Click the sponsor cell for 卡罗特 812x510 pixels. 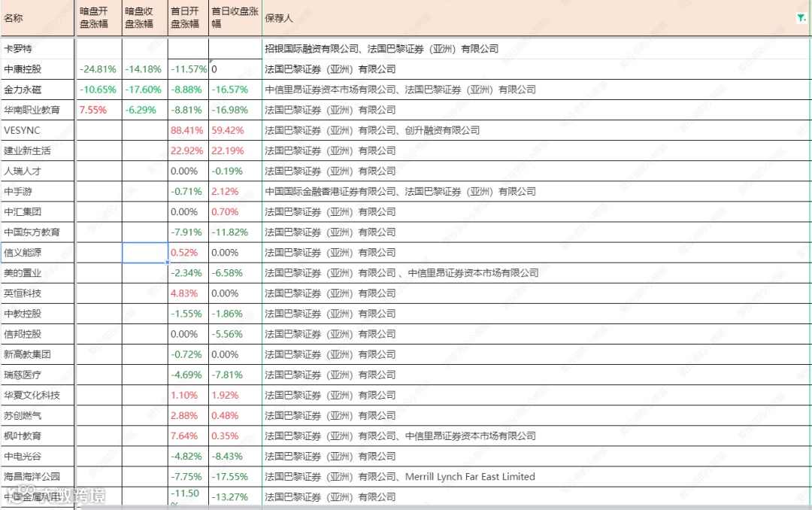(x=536, y=49)
